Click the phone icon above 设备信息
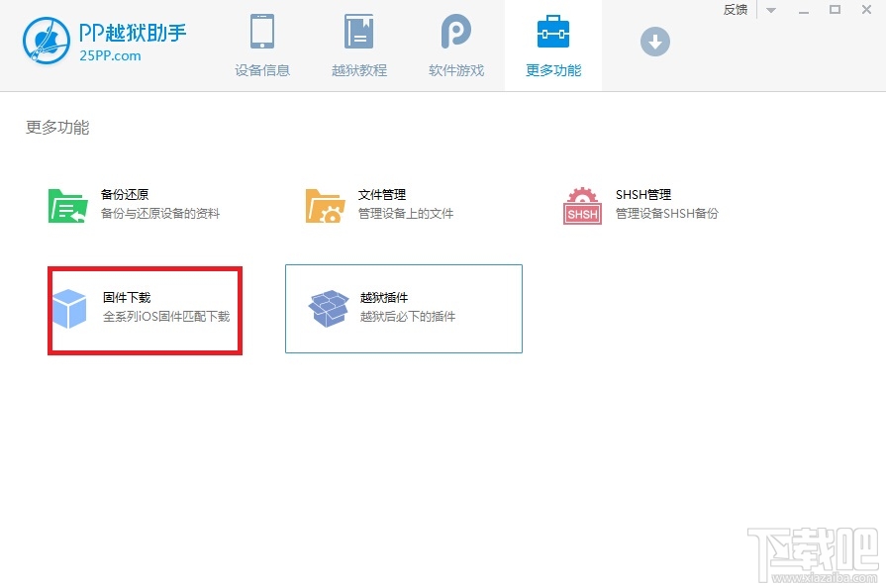This screenshot has width=886, height=588. (261, 30)
